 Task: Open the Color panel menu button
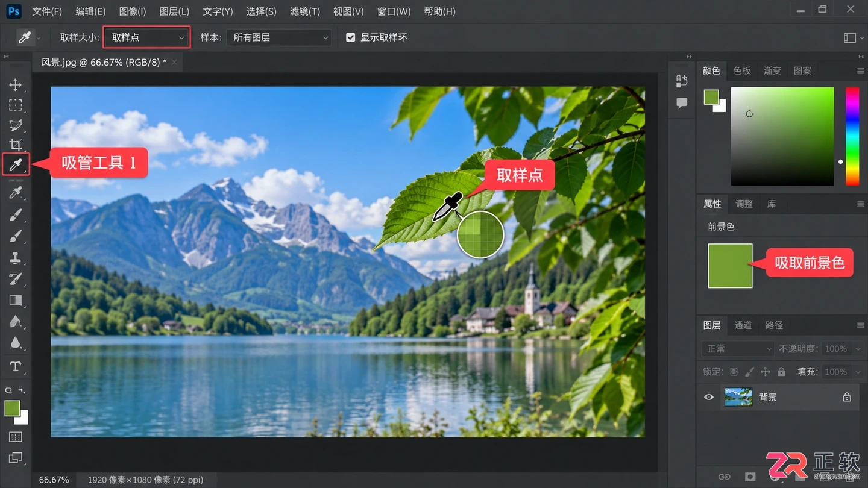[860, 71]
